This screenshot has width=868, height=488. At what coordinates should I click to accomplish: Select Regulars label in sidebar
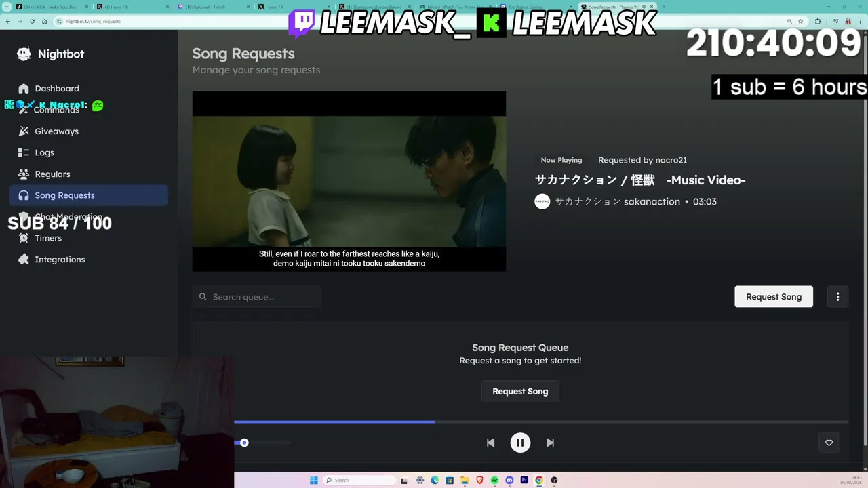[x=53, y=174]
